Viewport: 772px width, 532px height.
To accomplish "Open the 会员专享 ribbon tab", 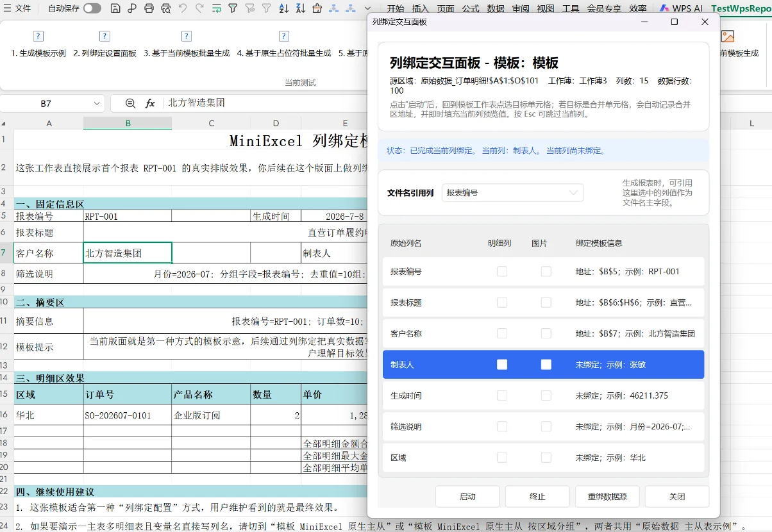I will pos(604,8).
